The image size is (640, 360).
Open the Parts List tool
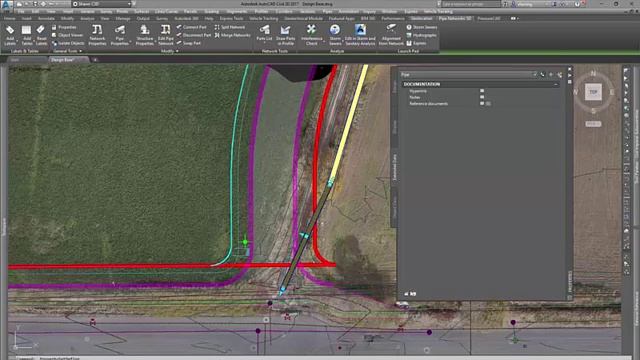[264, 33]
